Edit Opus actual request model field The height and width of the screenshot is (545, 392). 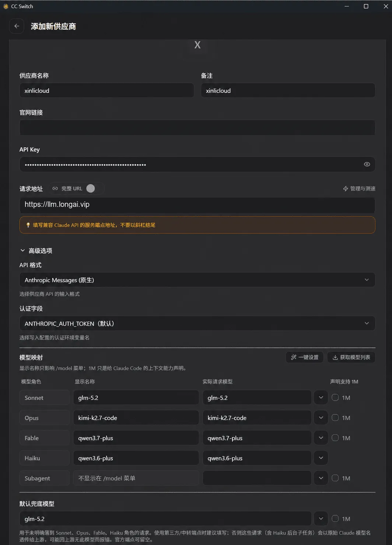(x=257, y=418)
